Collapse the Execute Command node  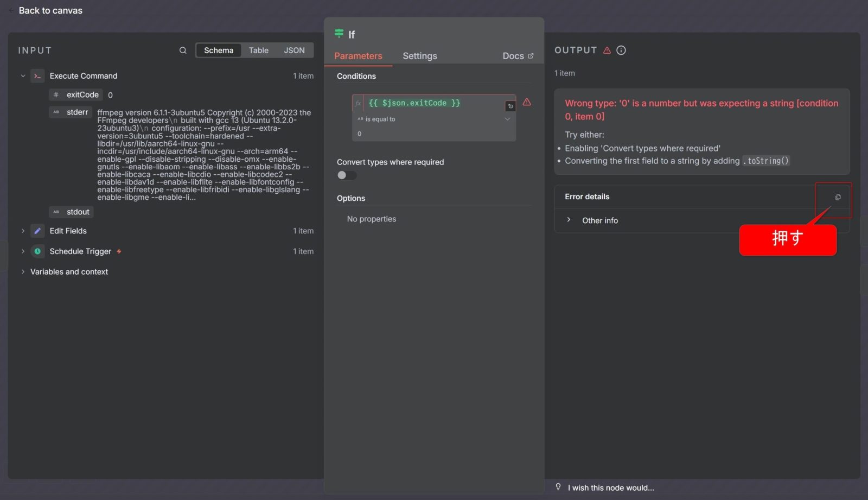click(x=23, y=76)
